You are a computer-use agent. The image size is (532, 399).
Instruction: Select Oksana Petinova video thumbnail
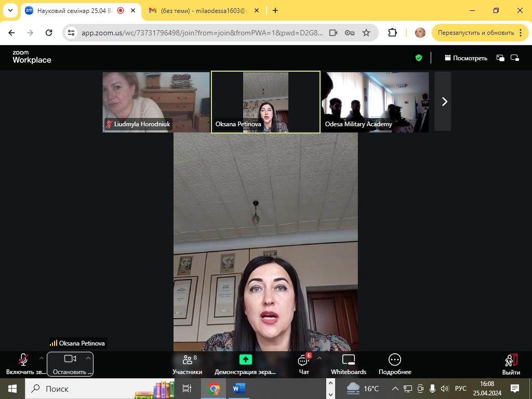coord(265,102)
